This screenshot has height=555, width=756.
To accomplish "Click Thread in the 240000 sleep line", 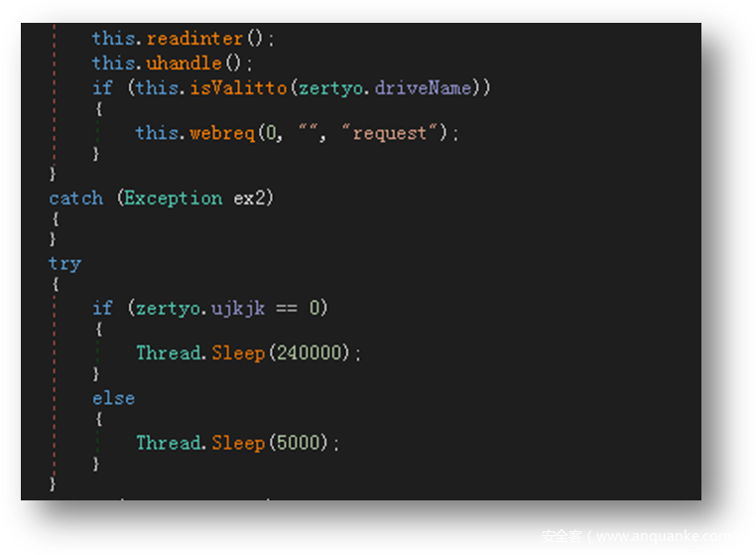I will point(168,353).
